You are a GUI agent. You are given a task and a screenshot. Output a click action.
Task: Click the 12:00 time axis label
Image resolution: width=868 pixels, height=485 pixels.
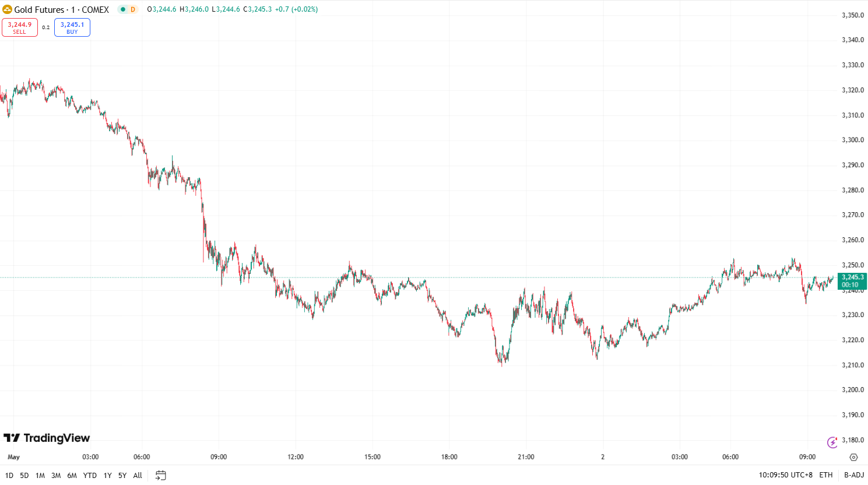point(296,457)
